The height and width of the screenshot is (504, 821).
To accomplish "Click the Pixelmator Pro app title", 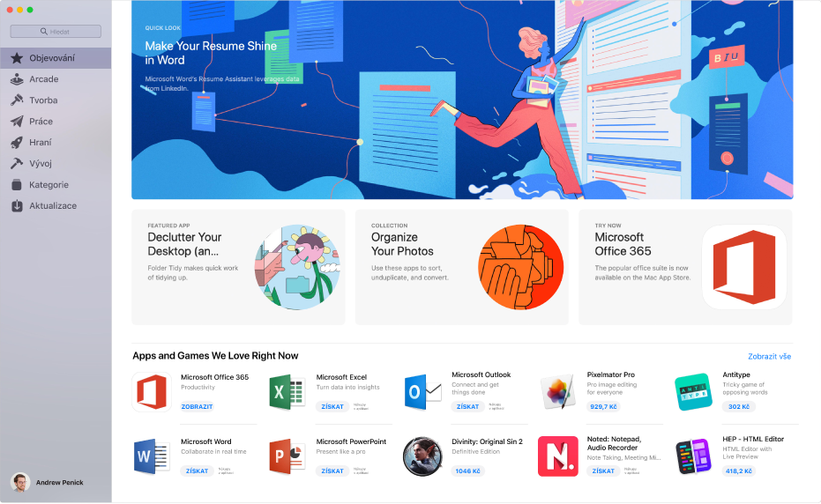I will click(x=610, y=374).
